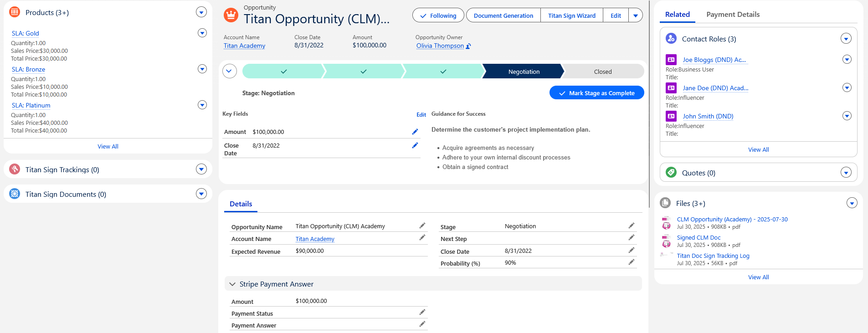Viewport: 868px width, 333px height.
Task: Click the Contact Roles icon
Action: click(x=671, y=39)
